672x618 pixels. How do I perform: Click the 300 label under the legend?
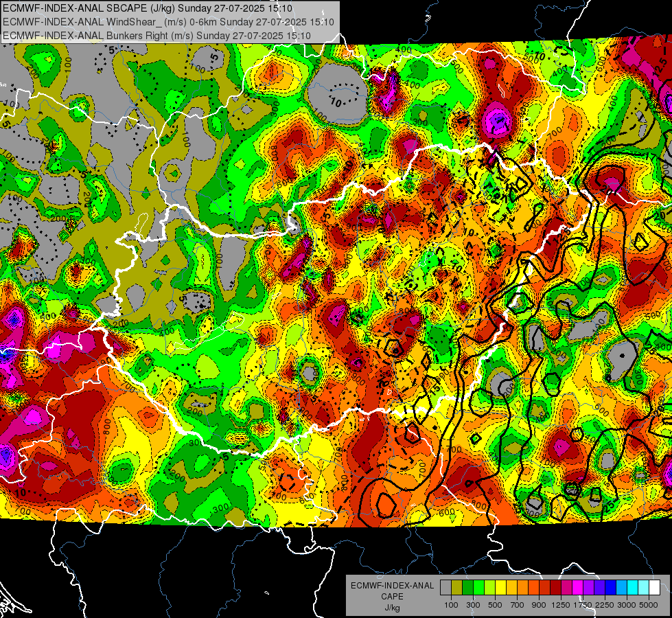pyautogui.click(x=473, y=606)
